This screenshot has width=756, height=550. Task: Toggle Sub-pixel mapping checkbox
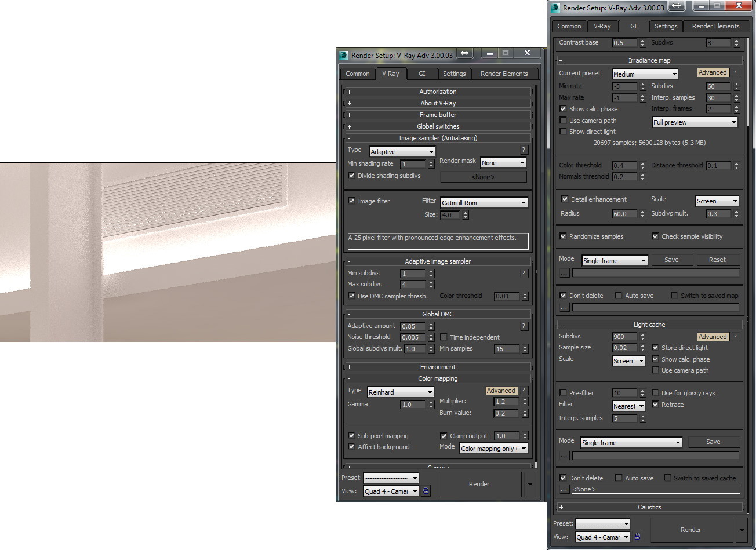point(351,436)
